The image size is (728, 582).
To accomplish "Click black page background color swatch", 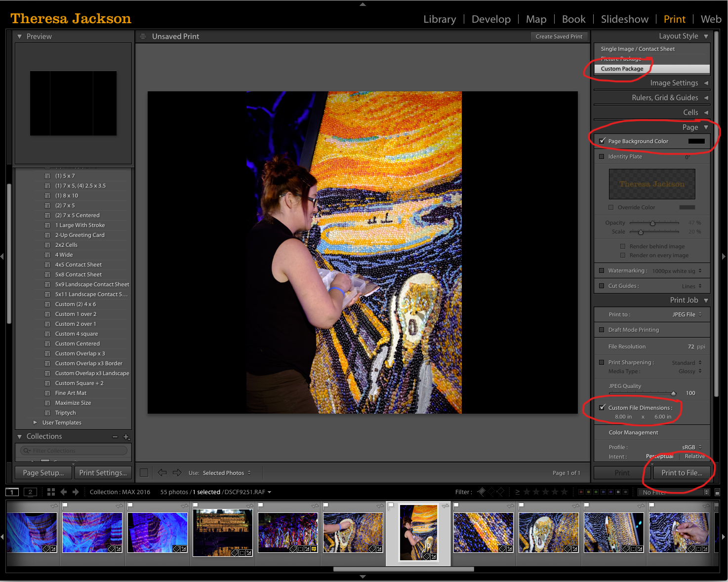I will [x=696, y=141].
